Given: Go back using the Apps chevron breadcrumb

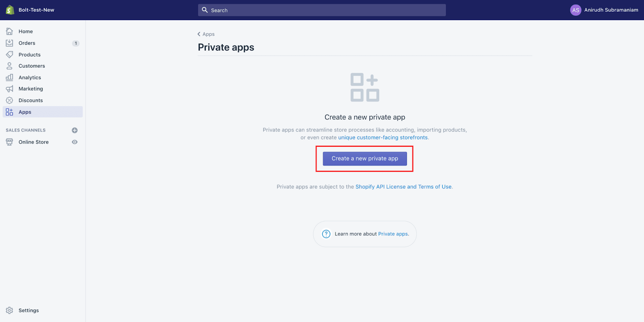Looking at the screenshot, I should coord(206,34).
